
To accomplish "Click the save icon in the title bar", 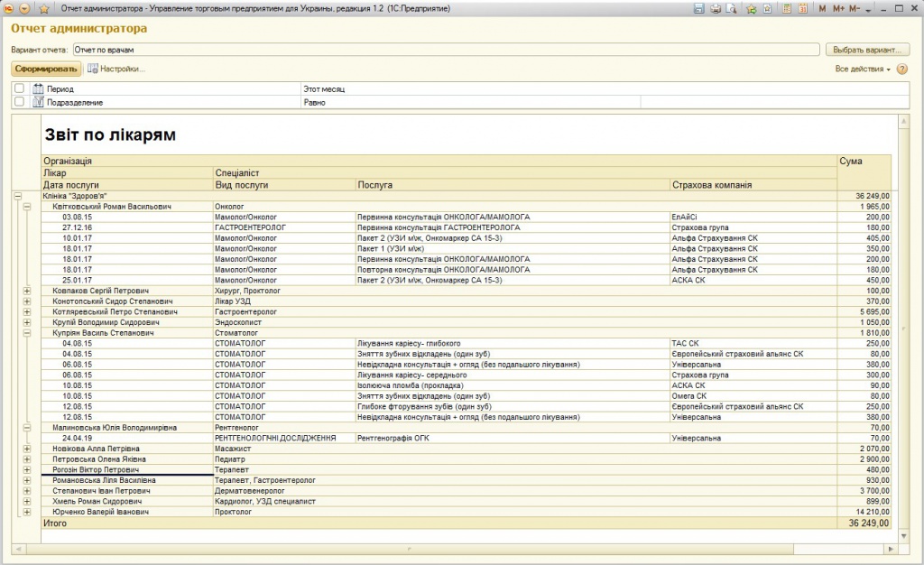I will coord(699,9).
